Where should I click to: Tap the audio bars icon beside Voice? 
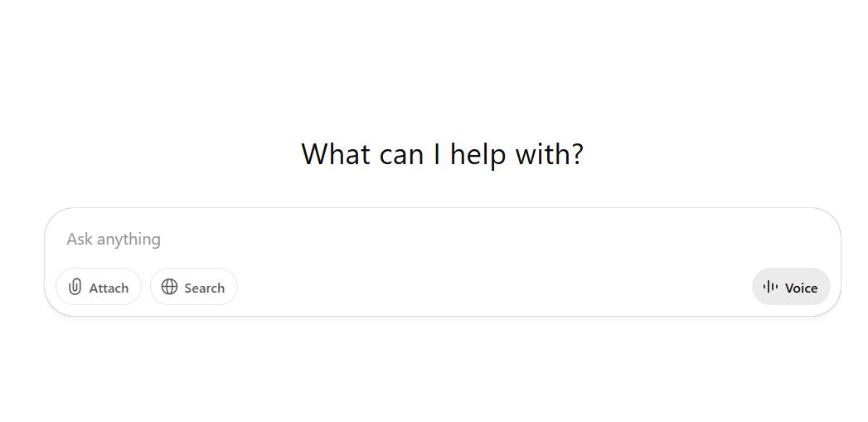pos(770,287)
